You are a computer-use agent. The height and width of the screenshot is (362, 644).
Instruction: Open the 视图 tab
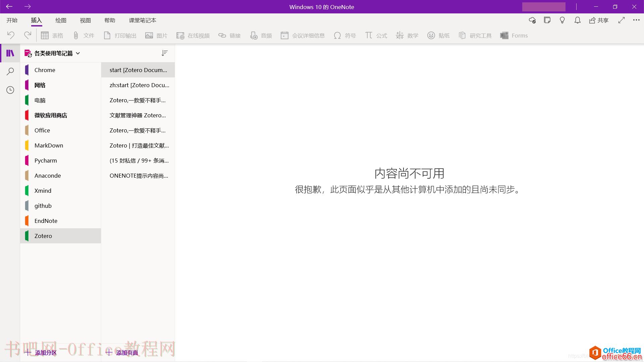tap(85, 20)
